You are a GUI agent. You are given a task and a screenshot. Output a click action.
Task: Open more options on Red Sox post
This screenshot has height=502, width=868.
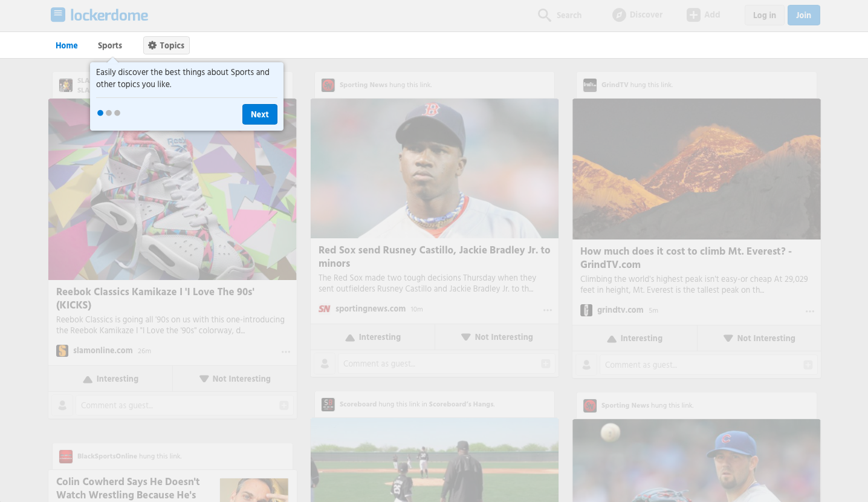click(548, 310)
